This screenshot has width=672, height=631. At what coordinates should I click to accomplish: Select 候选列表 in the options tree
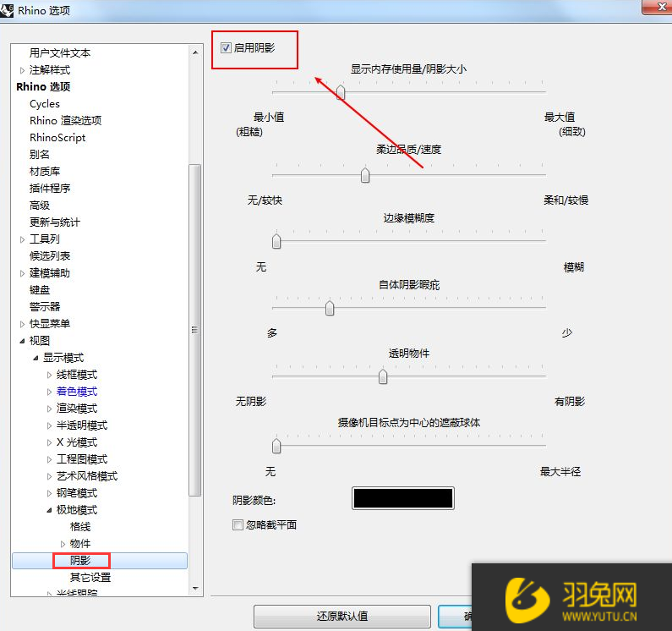[x=50, y=256]
